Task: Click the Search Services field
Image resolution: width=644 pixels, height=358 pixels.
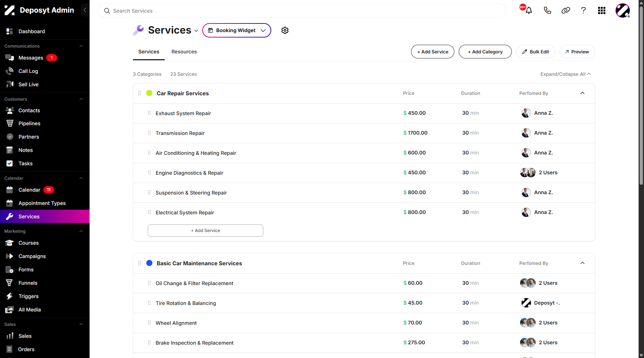Action: pyautogui.click(x=302, y=11)
